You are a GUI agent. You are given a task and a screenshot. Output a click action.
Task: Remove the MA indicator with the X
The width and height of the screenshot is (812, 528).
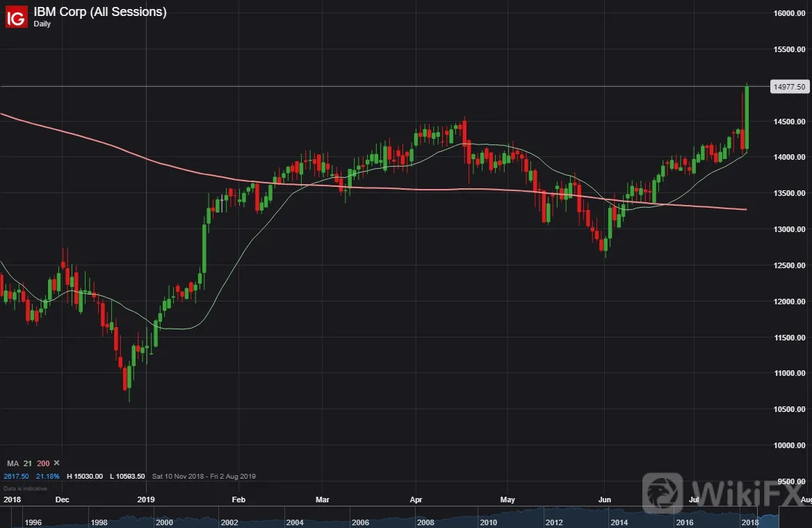pyautogui.click(x=57, y=463)
